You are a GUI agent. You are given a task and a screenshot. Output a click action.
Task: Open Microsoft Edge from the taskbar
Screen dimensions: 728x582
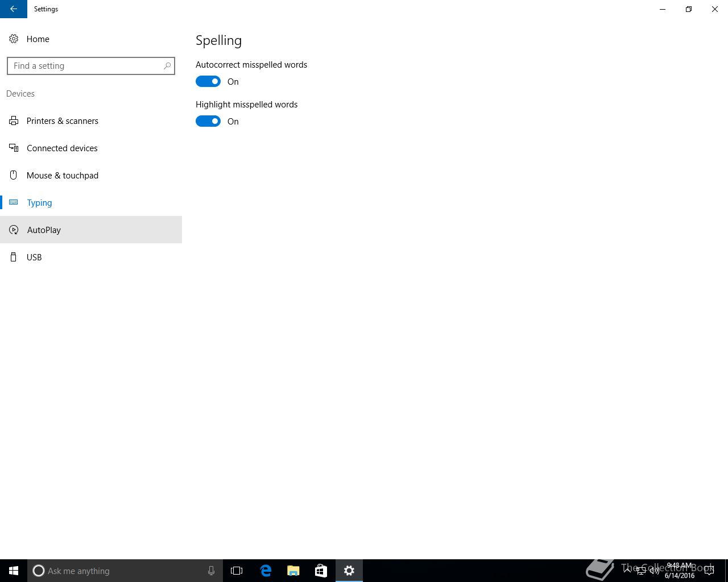pos(266,571)
